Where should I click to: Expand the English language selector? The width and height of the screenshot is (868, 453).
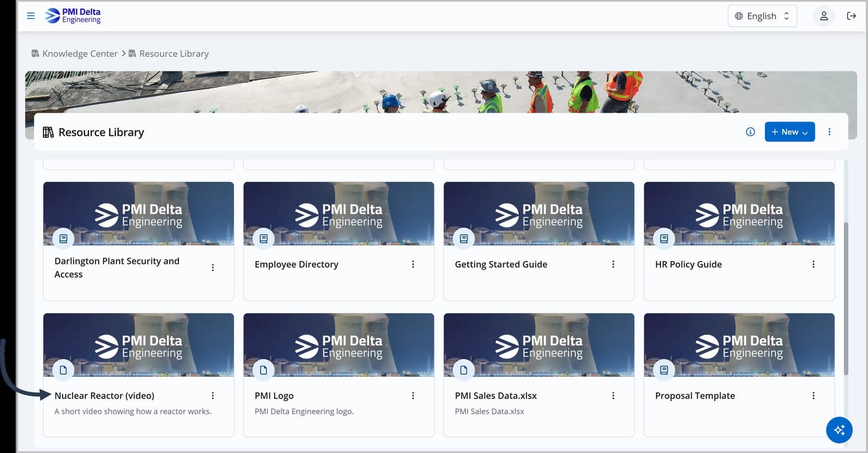pos(762,16)
